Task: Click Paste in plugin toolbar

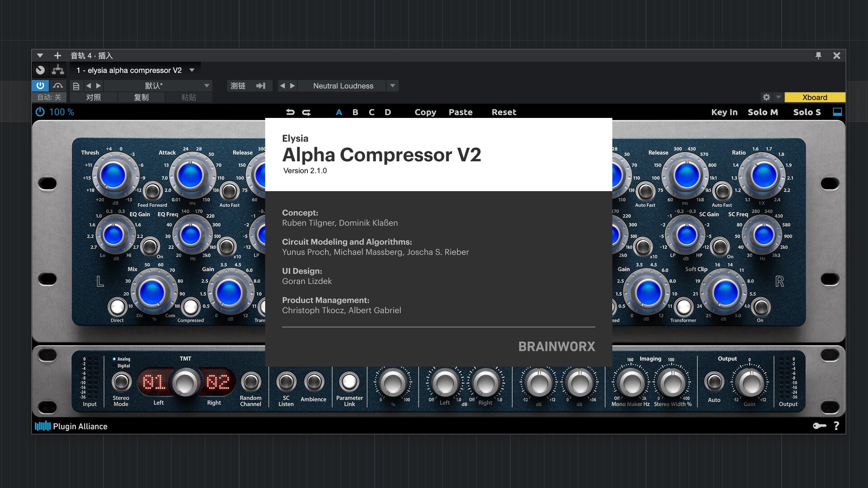Action: tap(461, 112)
